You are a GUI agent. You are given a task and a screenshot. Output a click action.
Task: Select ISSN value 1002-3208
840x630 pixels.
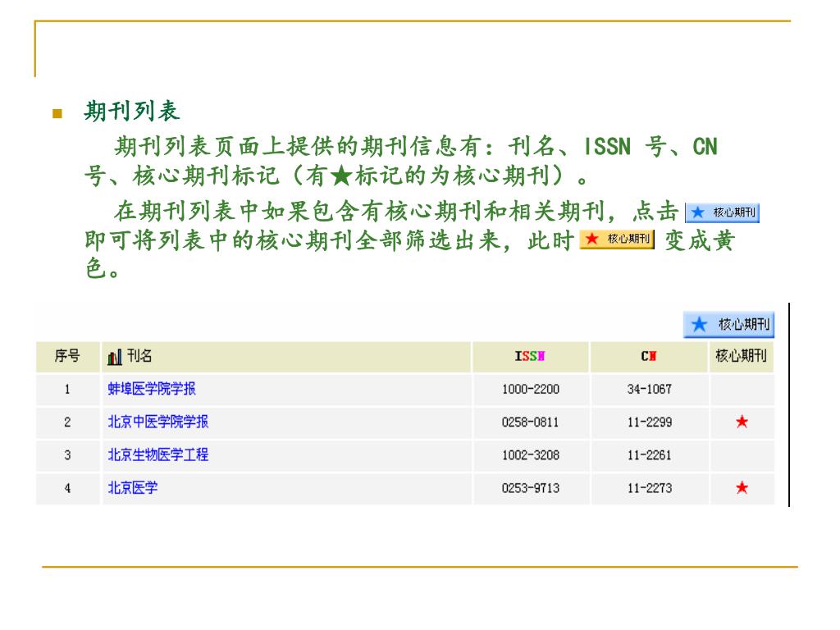(531, 455)
